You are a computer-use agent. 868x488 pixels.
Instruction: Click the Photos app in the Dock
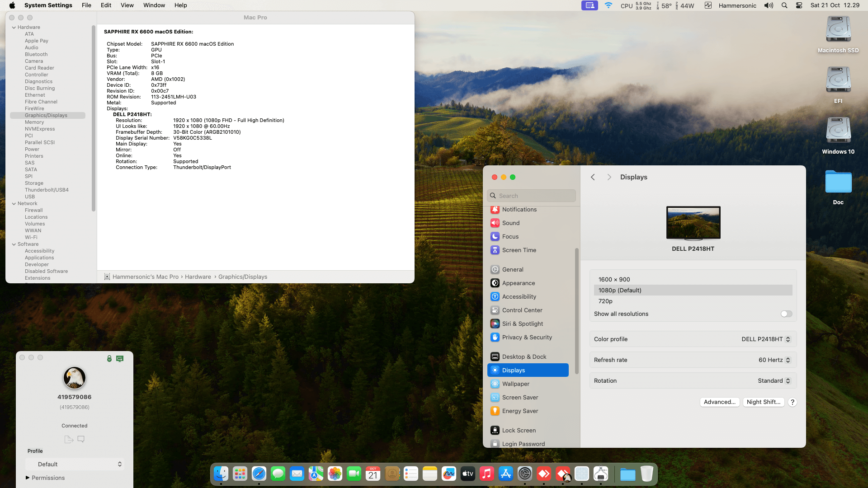pos(335,474)
